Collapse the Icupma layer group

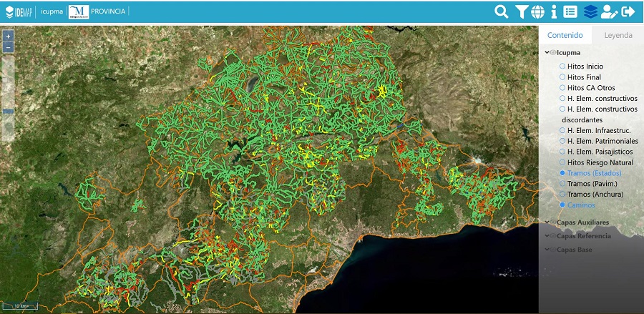click(x=547, y=52)
